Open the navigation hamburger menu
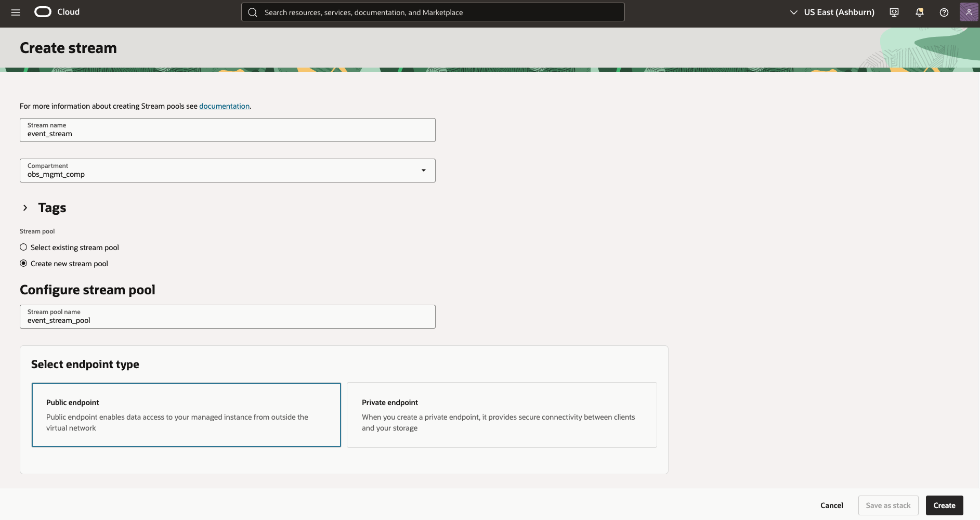 click(x=15, y=12)
